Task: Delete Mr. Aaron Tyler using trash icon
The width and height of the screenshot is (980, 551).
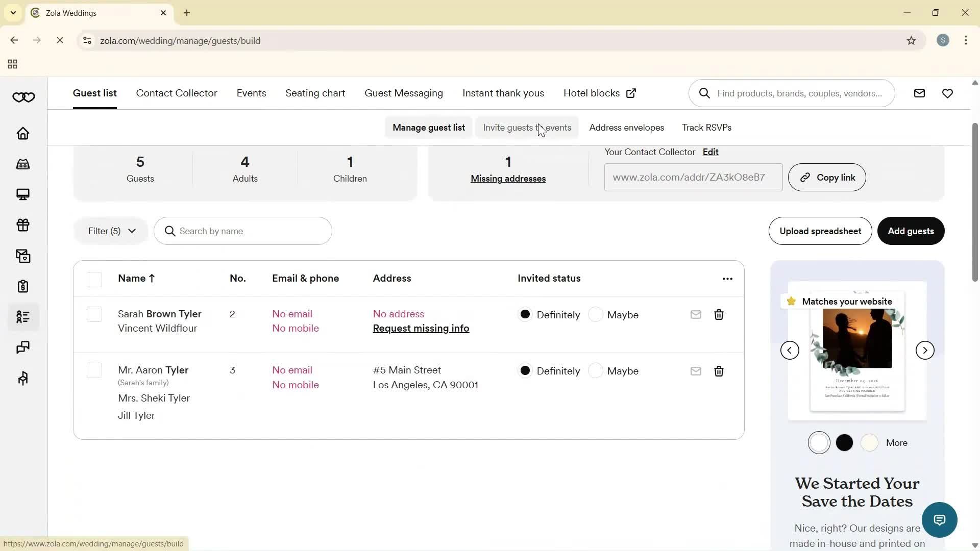Action: (x=719, y=371)
